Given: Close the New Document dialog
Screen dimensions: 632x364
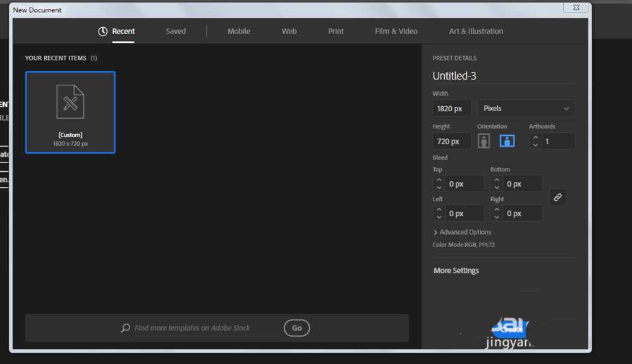Looking at the screenshot, I should click(x=576, y=8).
